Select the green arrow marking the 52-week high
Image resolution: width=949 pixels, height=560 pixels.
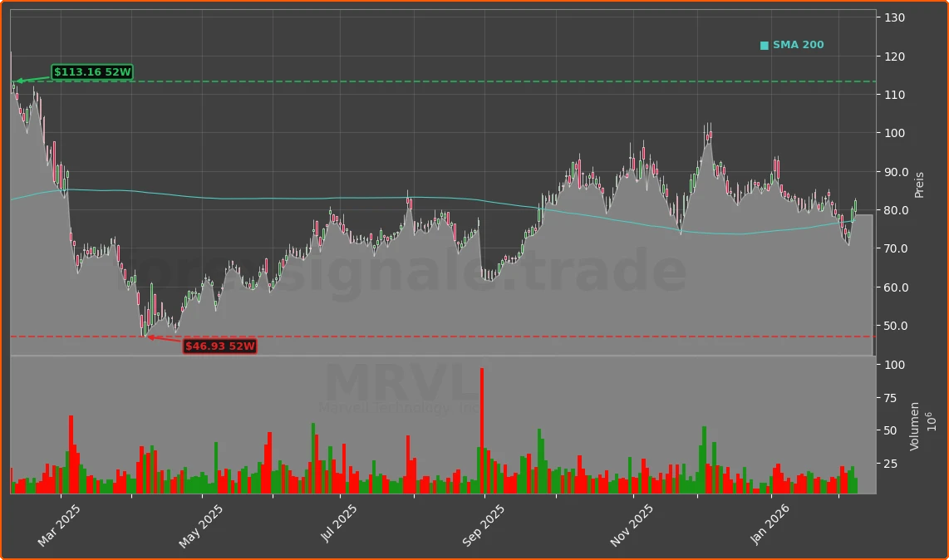click(x=28, y=80)
